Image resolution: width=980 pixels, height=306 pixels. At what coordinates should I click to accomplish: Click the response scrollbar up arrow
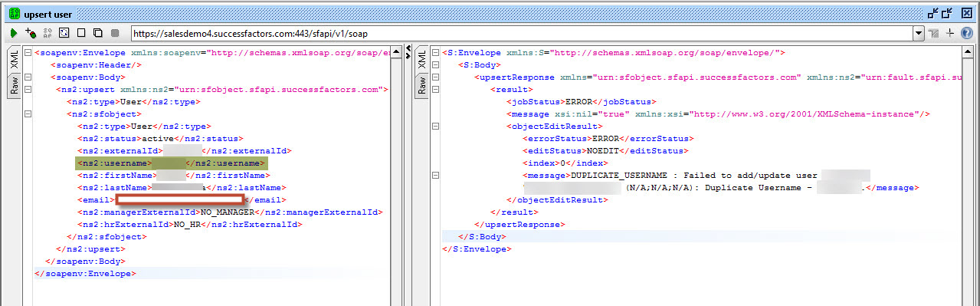pos(969,51)
